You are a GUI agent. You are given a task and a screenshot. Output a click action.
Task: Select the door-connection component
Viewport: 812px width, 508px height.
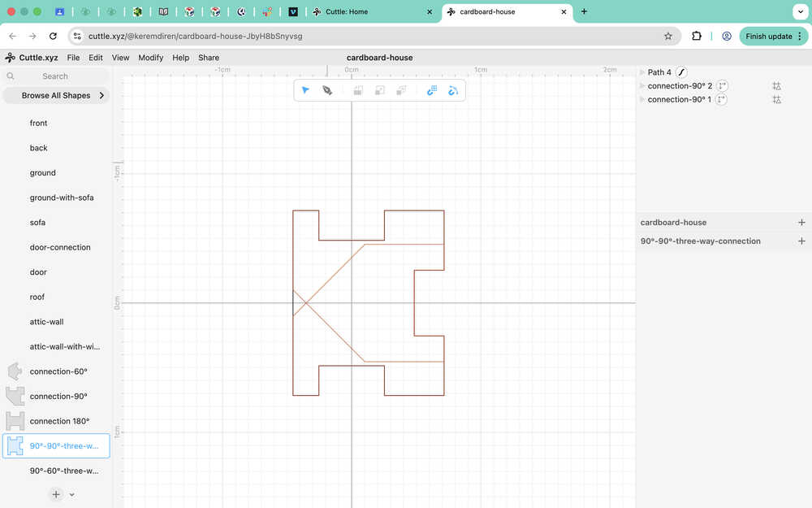click(x=60, y=247)
